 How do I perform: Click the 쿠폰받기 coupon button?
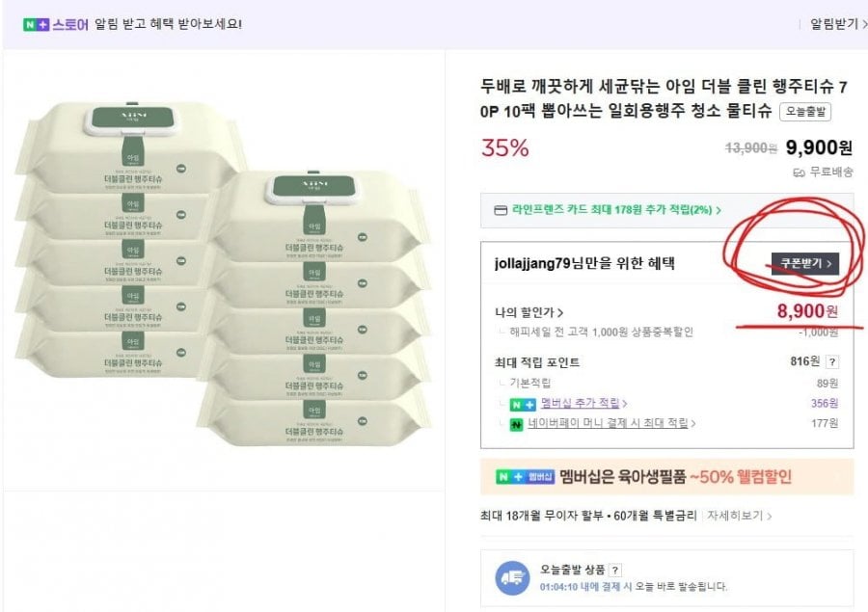(x=804, y=263)
